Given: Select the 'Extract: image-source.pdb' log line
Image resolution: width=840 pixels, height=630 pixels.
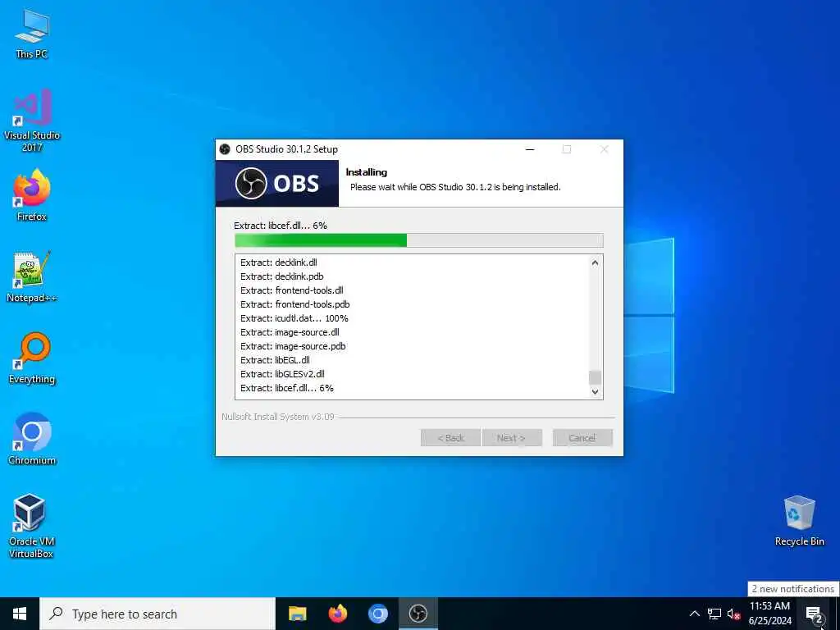Looking at the screenshot, I should click(293, 346).
